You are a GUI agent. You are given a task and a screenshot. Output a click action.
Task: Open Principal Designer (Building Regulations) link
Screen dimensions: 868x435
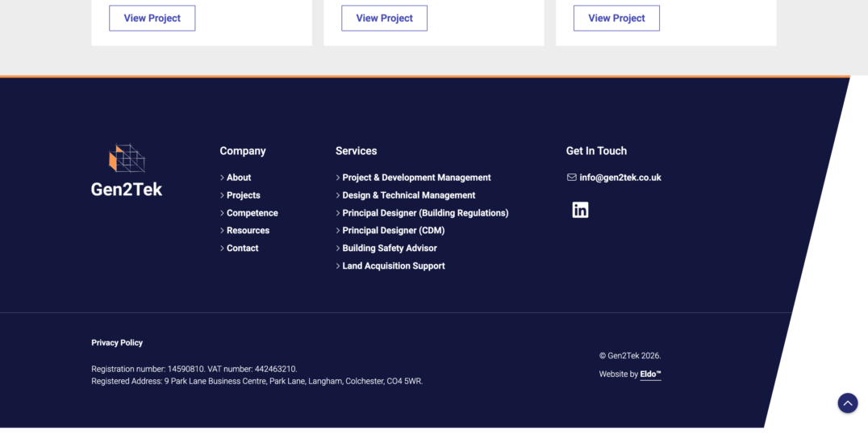[425, 213]
